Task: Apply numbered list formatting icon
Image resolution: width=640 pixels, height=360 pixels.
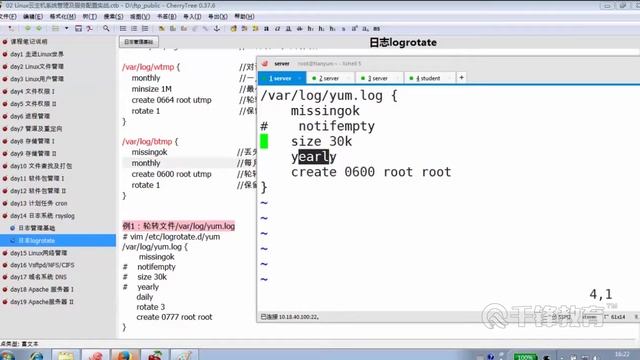Action: 134,29
